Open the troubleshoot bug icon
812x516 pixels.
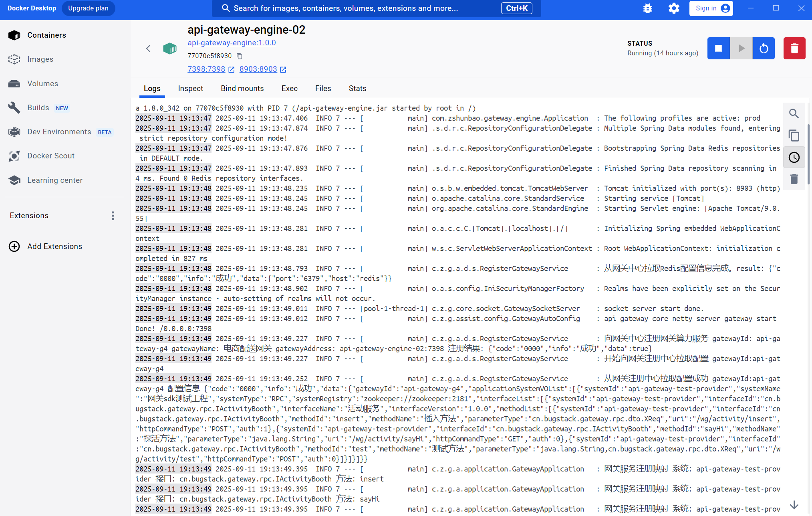point(647,8)
